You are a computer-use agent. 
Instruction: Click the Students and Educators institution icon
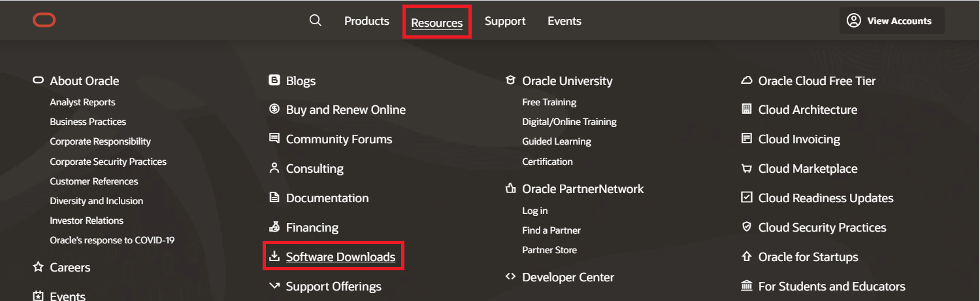pos(747,286)
